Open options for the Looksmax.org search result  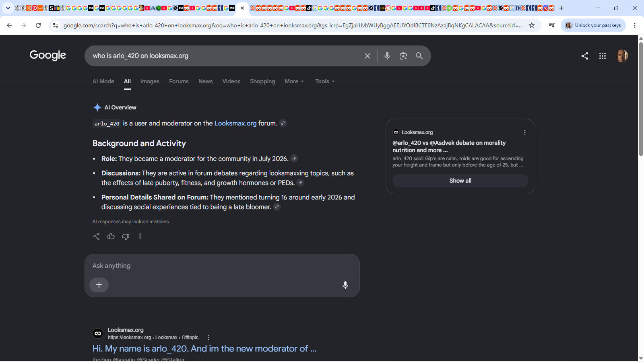[x=208, y=337]
